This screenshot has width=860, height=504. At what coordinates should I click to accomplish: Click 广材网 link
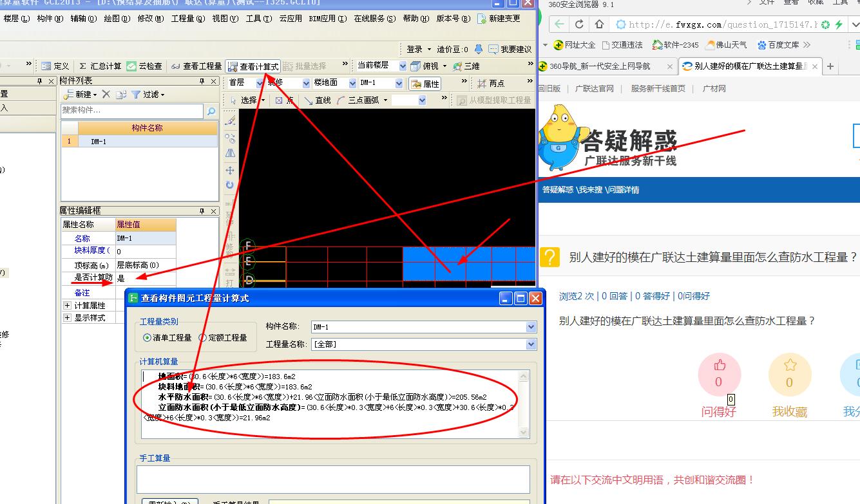pos(714,89)
